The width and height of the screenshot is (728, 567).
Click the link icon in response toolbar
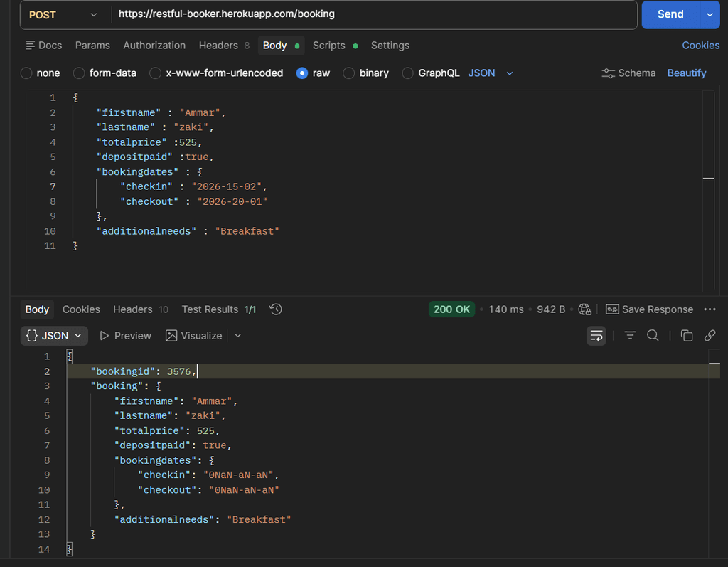710,336
